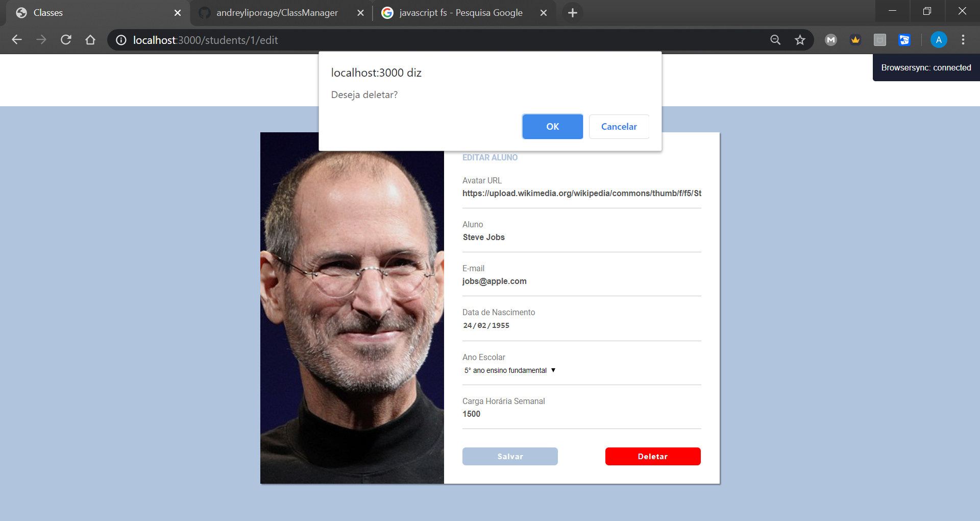Click the shield extension icon
980x521 pixels.
tap(879, 39)
